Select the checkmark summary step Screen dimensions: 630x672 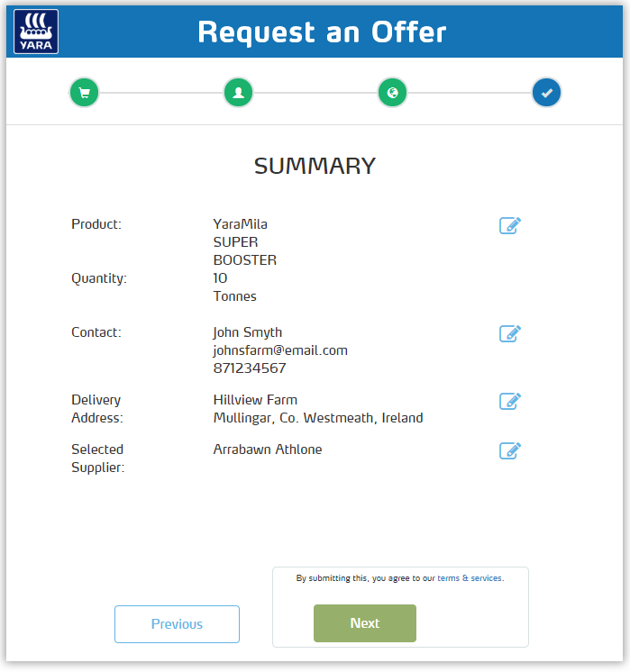tap(546, 92)
